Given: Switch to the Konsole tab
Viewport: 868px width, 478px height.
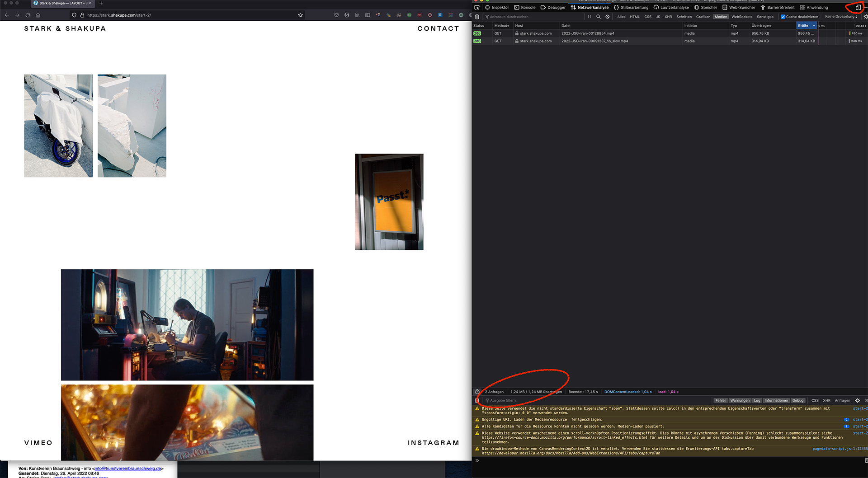Looking at the screenshot, I should 524,7.
